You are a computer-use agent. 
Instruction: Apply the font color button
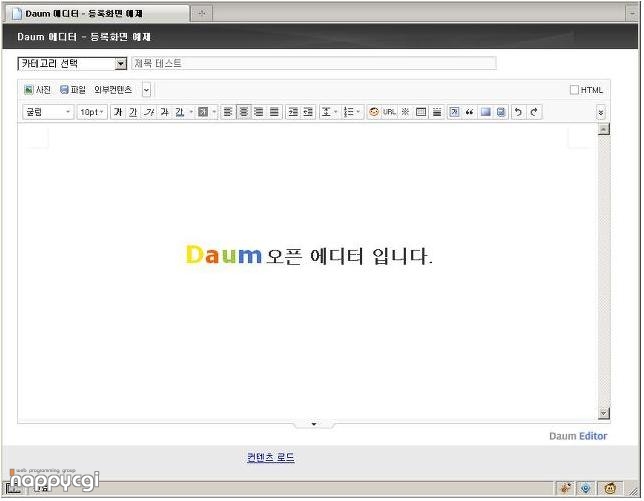pos(180,112)
